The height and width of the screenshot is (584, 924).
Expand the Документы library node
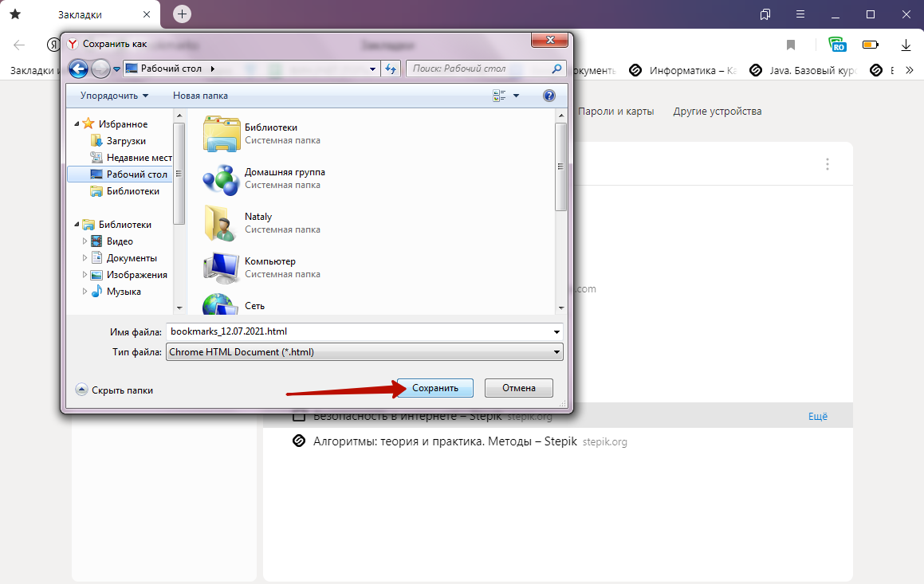pyautogui.click(x=85, y=258)
